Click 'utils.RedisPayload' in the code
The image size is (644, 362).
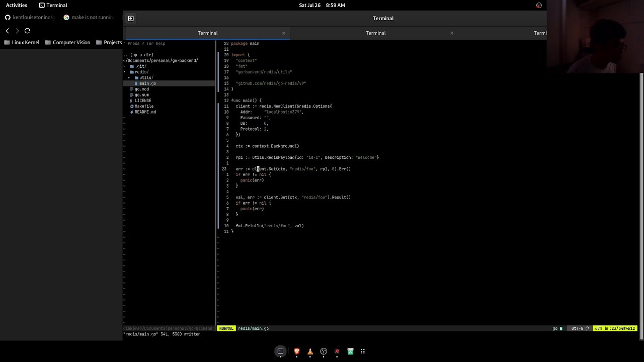(273, 157)
